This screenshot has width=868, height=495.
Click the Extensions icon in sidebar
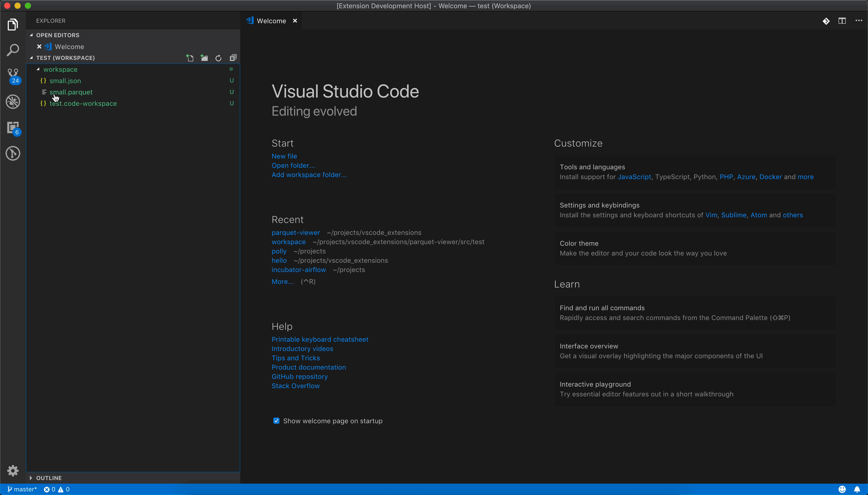(x=13, y=127)
